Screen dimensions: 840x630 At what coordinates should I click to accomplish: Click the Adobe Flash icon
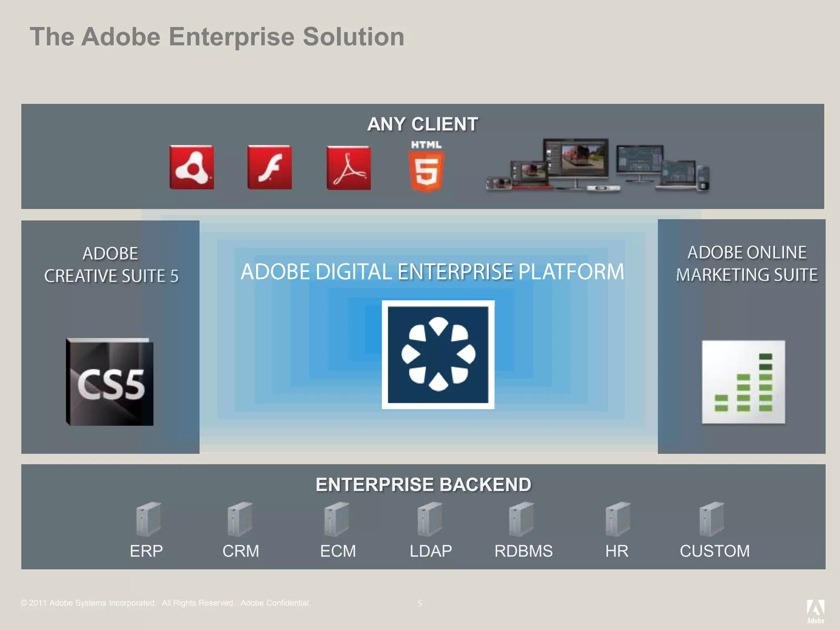point(269,167)
